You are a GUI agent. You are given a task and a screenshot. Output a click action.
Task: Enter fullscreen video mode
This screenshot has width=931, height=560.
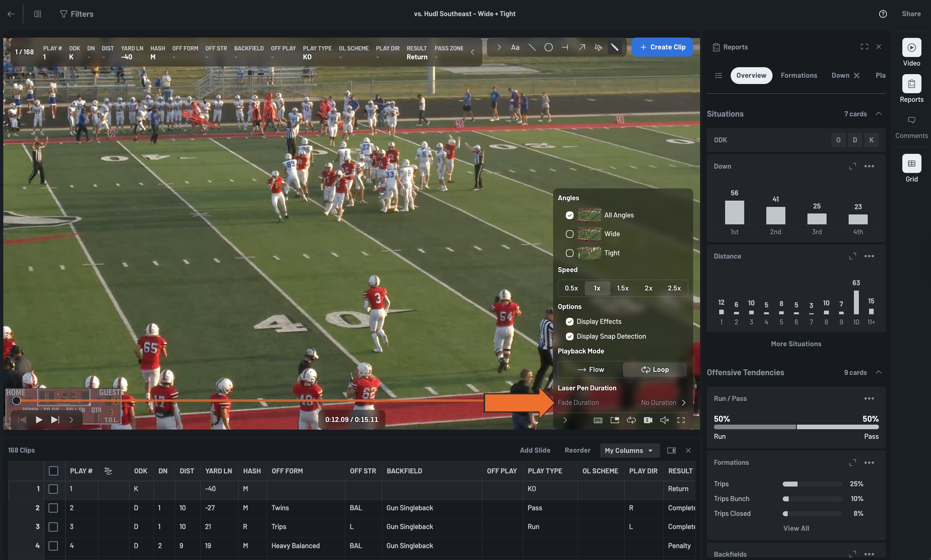(681, 420)
